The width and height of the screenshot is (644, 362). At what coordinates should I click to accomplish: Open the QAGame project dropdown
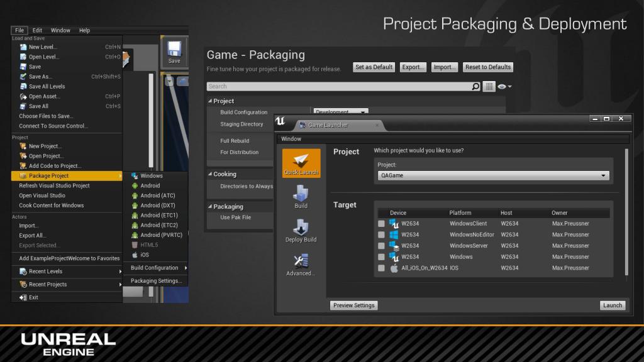(493, 175)
